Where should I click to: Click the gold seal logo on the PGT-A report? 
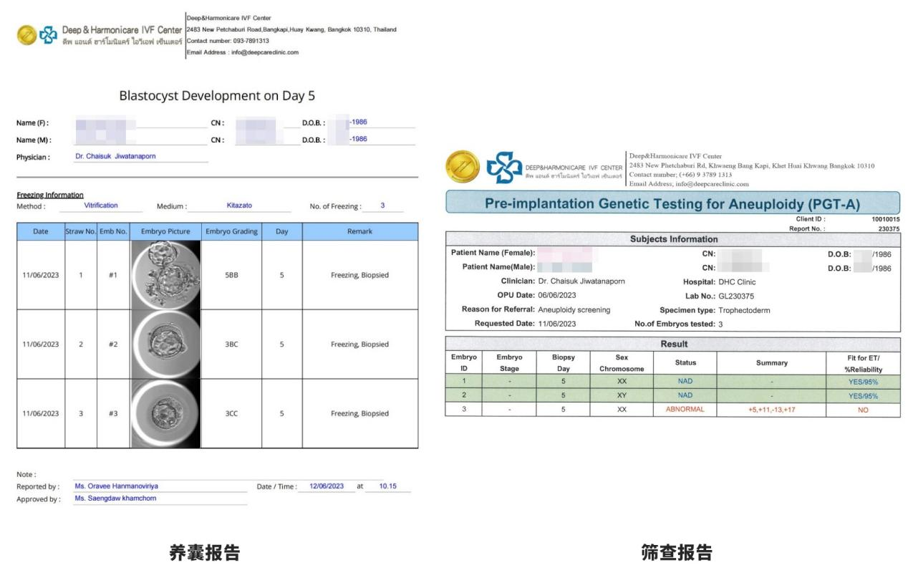(462, 167)
